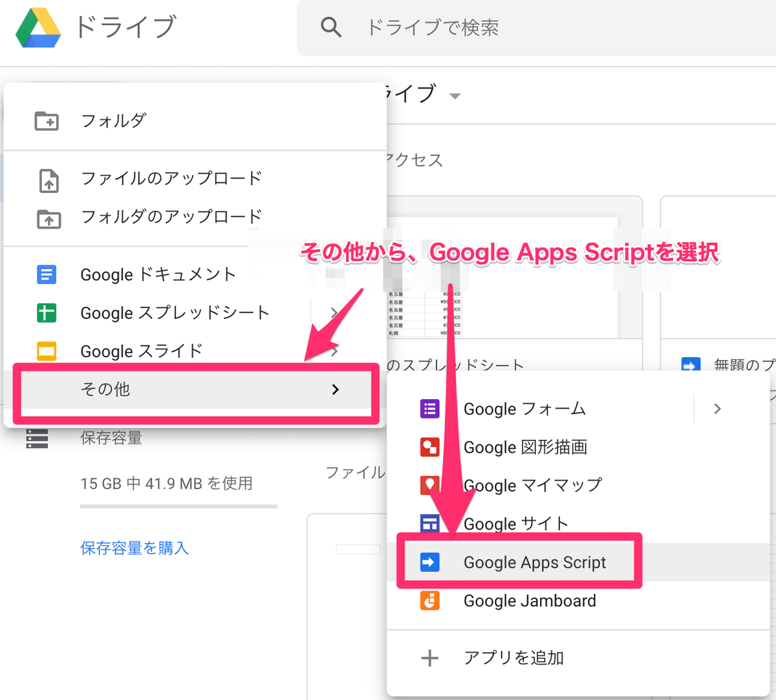The width and height of the screenshot is (776, 700).
Task: Select the Google ドキュメント icon
Action: tap(47, 274)
